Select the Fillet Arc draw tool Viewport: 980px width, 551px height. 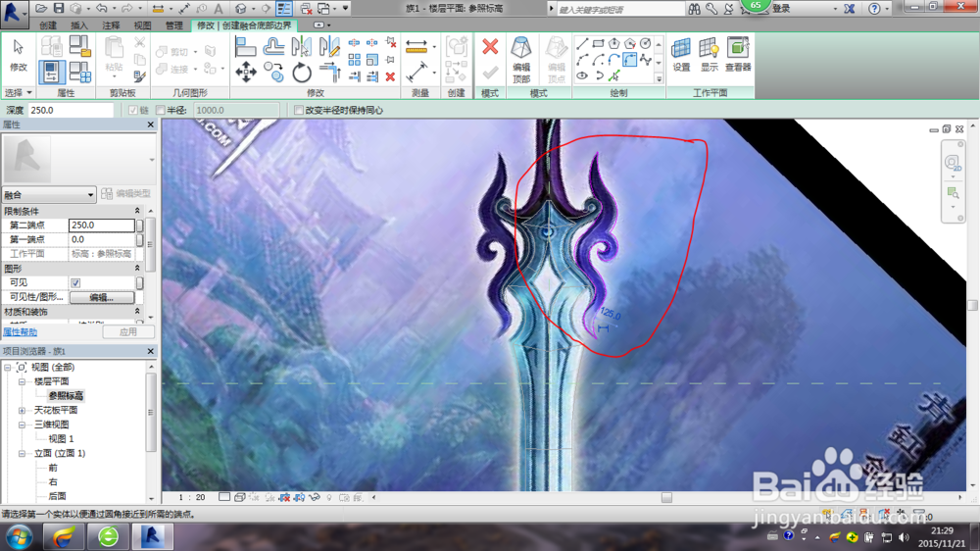click(630, 60)
